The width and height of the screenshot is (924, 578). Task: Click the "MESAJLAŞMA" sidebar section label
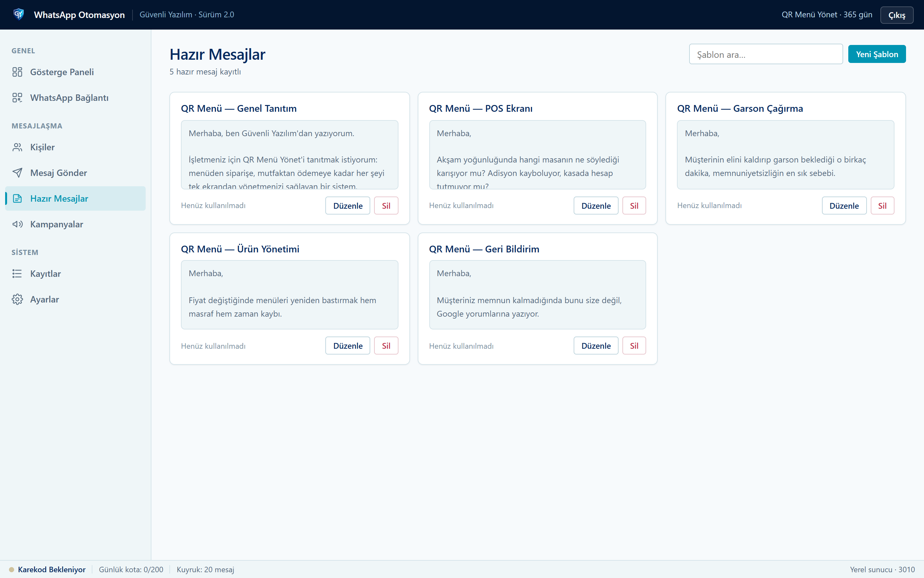pyautogui.click(x=37, y=126)
